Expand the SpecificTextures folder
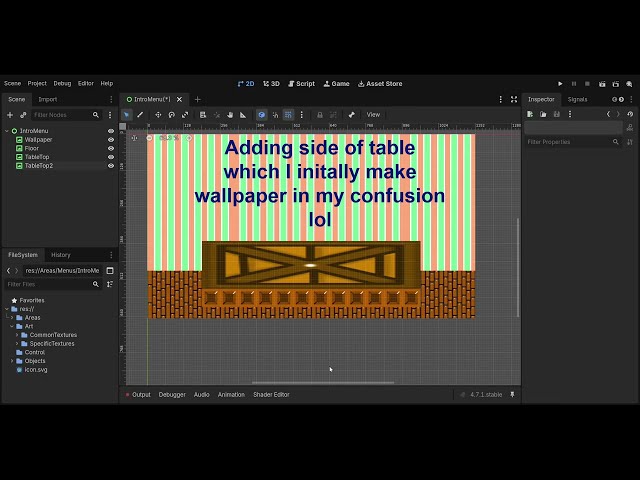 [17, 344]
